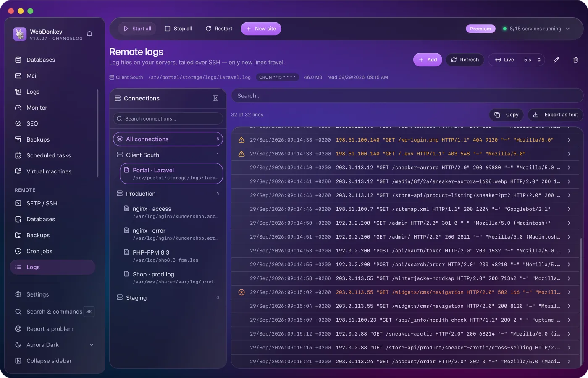This screenshot has width=588, height=378.
Task: Select All connections
Action: (168, 139)
